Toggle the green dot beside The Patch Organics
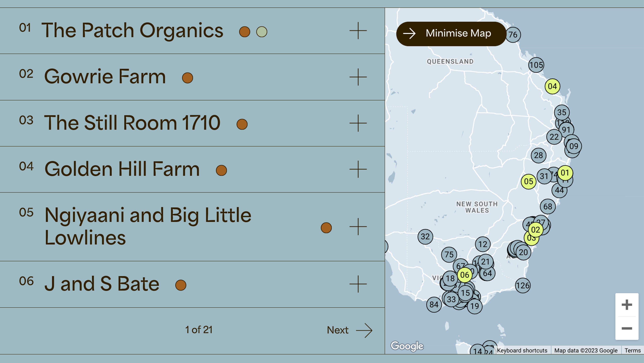 click(261, 32)
